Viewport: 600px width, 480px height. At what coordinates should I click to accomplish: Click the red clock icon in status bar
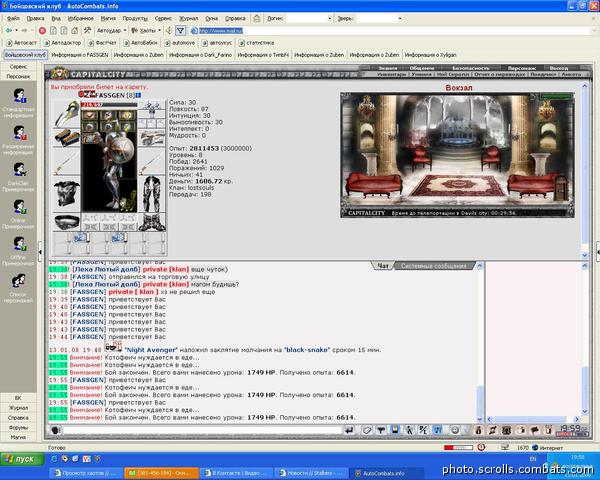[481, 447]
